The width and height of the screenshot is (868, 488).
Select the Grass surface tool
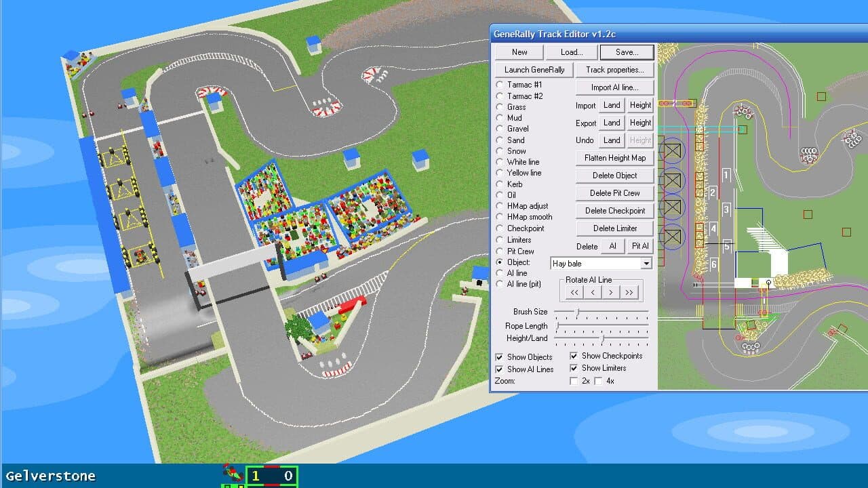pos(500,106)
